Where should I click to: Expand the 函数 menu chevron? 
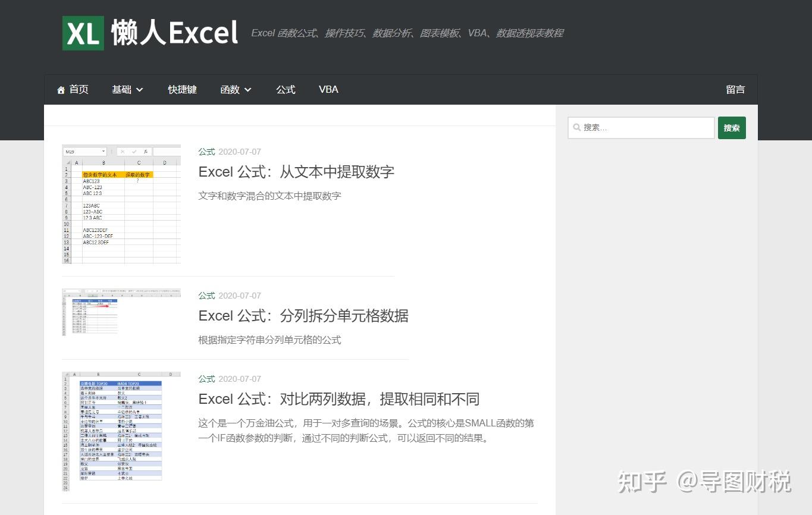pyautogui.click(x=248, y=90)
